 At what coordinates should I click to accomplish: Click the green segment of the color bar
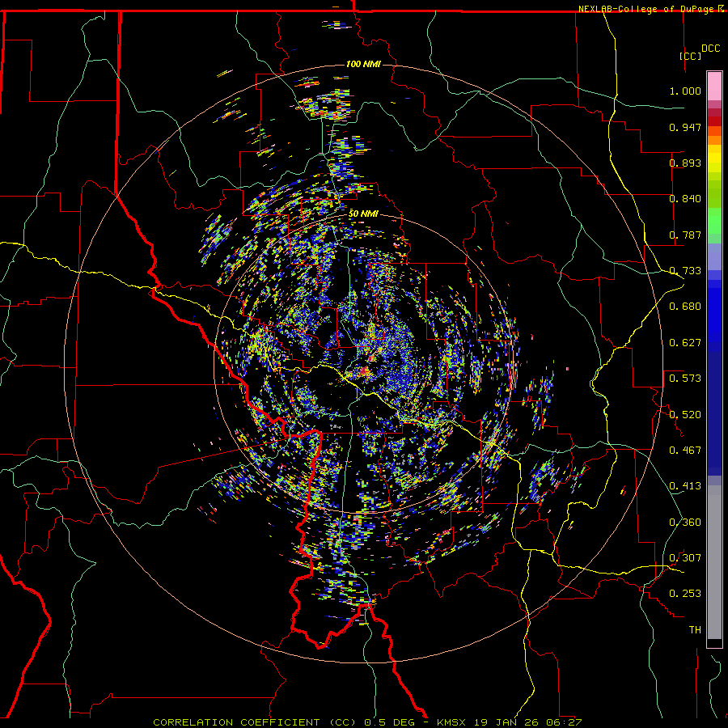pyautogui.click(x=714, y=221)
